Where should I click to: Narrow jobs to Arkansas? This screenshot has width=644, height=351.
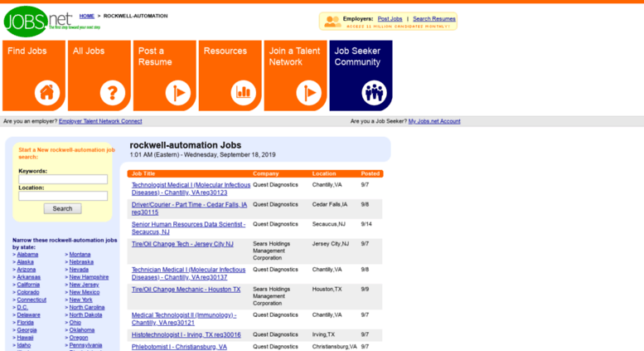[x=29, y=277]
